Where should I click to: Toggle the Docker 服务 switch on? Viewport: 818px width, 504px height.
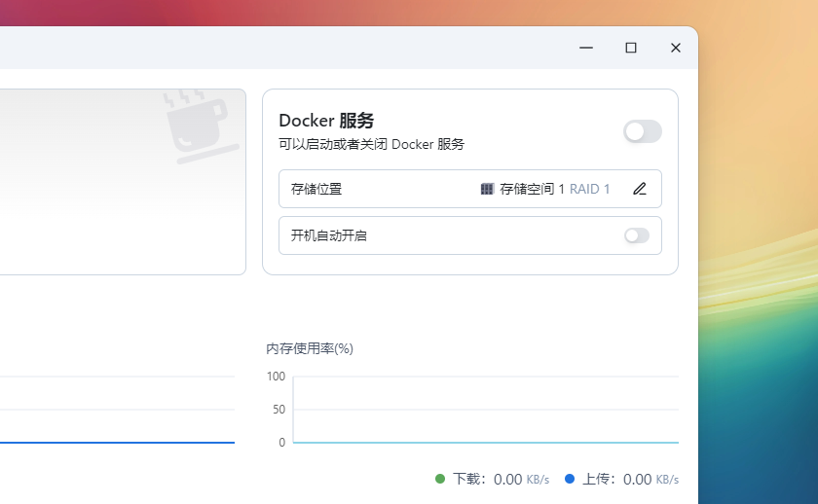pos(642,131)
